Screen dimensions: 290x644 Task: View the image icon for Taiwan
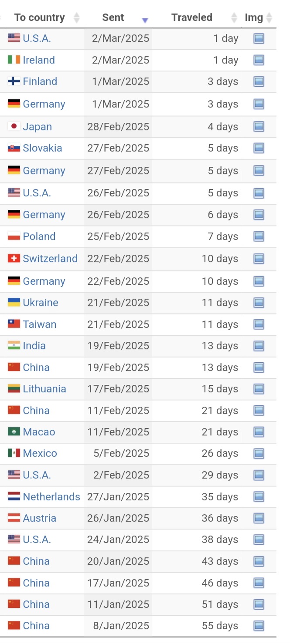click(259, 324)
